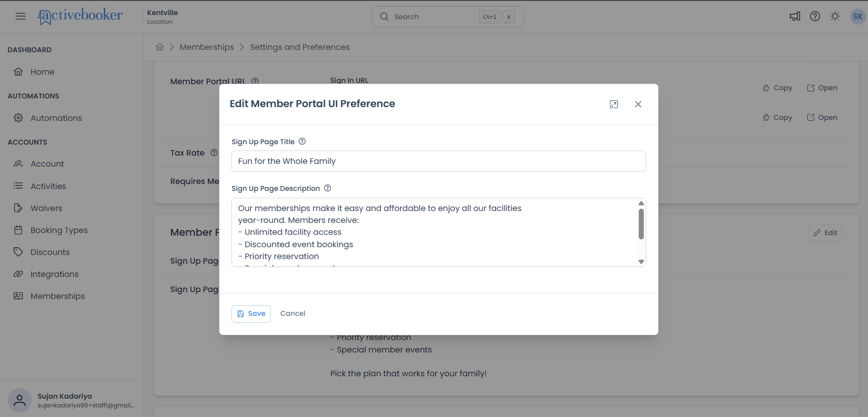The width and height of the screenshot is (868, 417).
Task: Click the Home house icon in sidebar
Action: click(18, 72)
